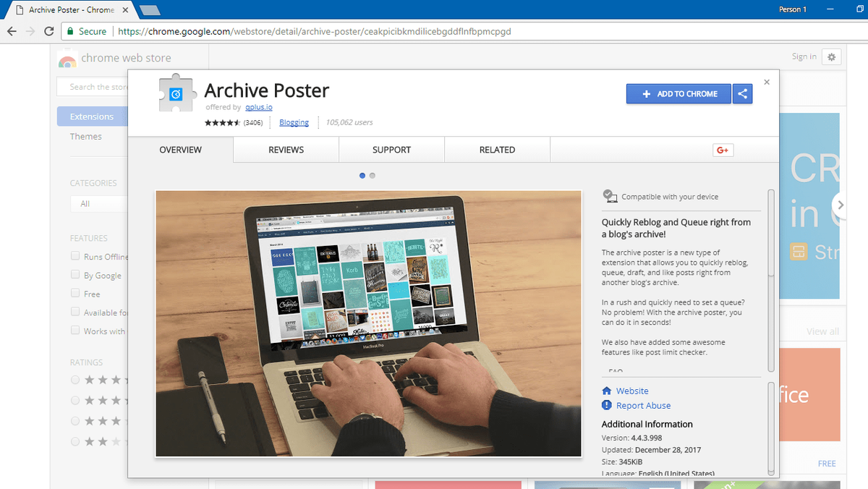The image size is (868, 489).
Task: Tick the Available for checkbox
Action: point(75,312)
